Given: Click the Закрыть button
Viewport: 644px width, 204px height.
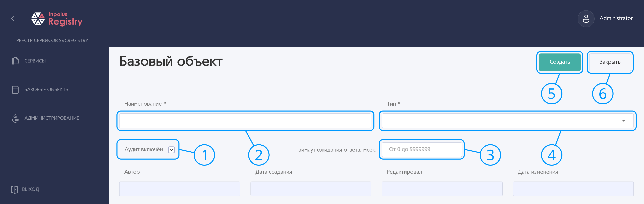Looking at the screenshot, I should [610, 62].
